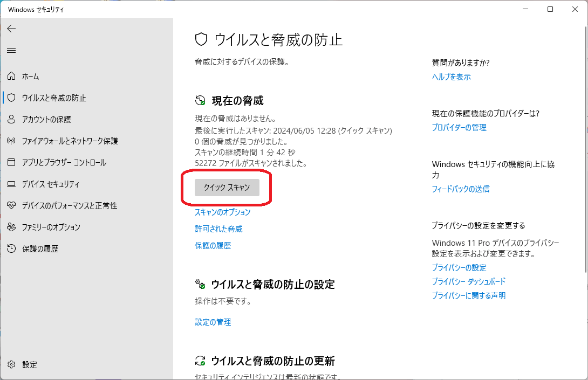Screen dimensions: 588x380
Task: Click text 52272 ファイルがスキャンされました。
Action: coord(251,163)
